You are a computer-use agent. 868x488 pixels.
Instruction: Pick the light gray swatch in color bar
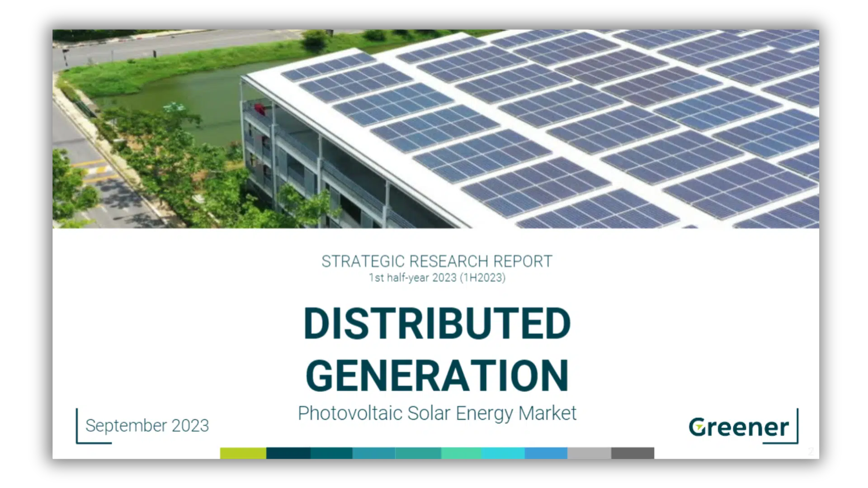point(589,453)
